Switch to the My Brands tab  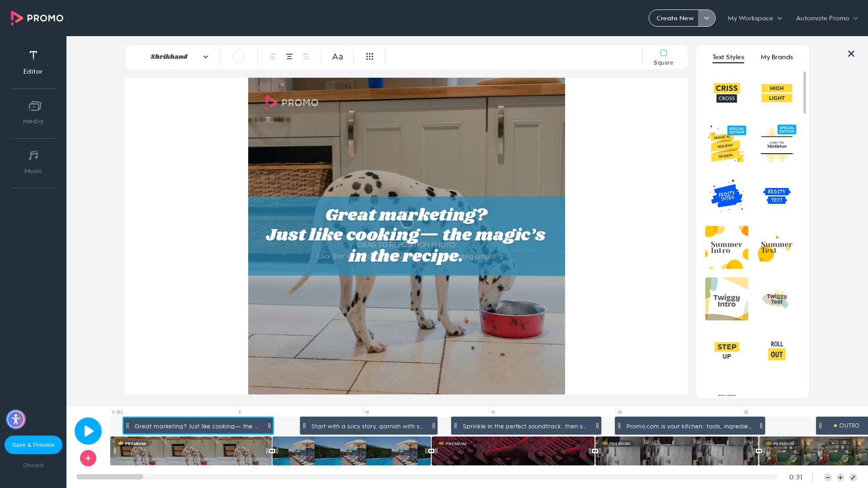tap(777, 57)
